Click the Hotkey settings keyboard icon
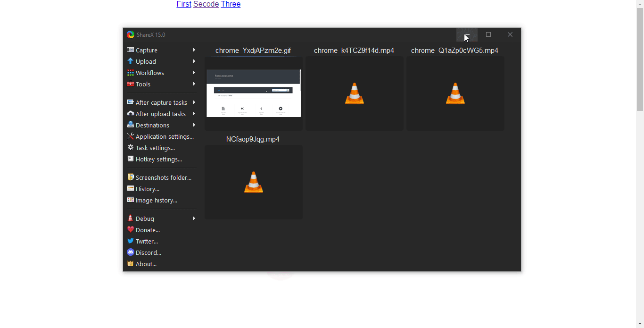The width and height of the screenshot is (644, 328). coord(131,159)
